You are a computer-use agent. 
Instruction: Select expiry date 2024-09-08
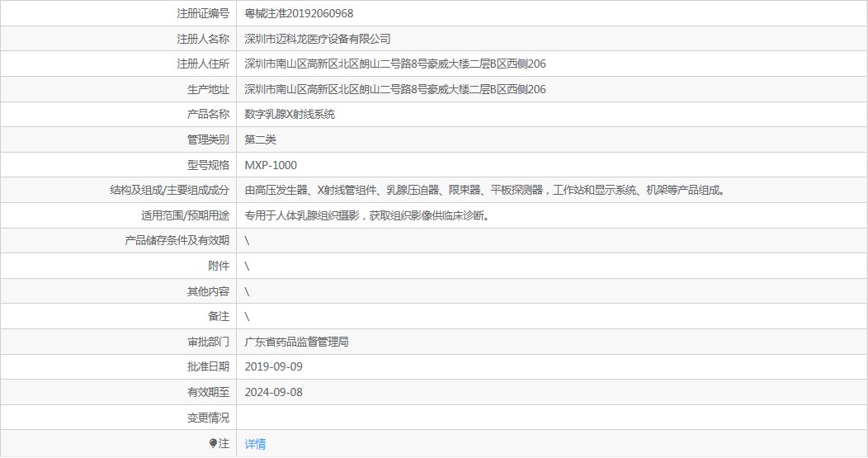273,392
